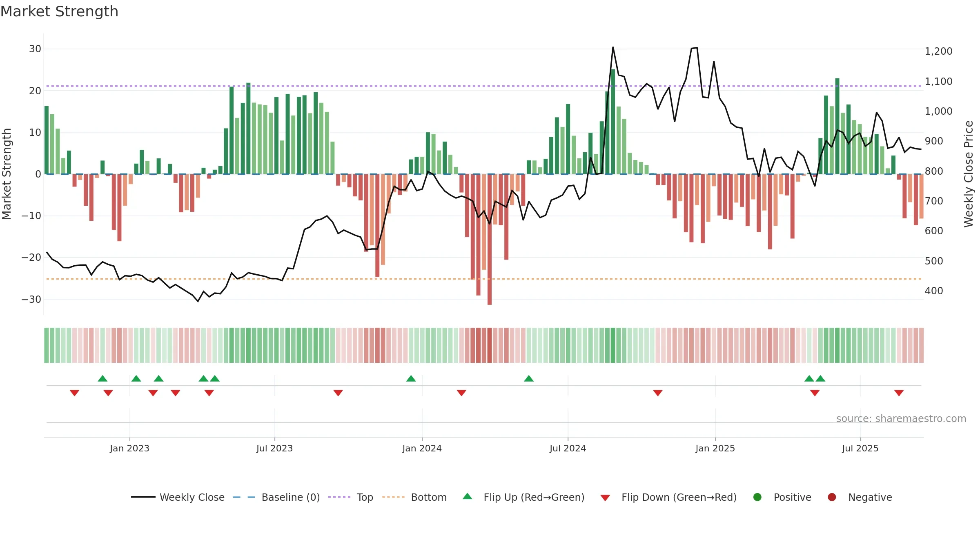This screenshot has width=980, height=551.
Task: Click the 30 strength axis label
Action: pyautogui.click(x=35, y=49)
